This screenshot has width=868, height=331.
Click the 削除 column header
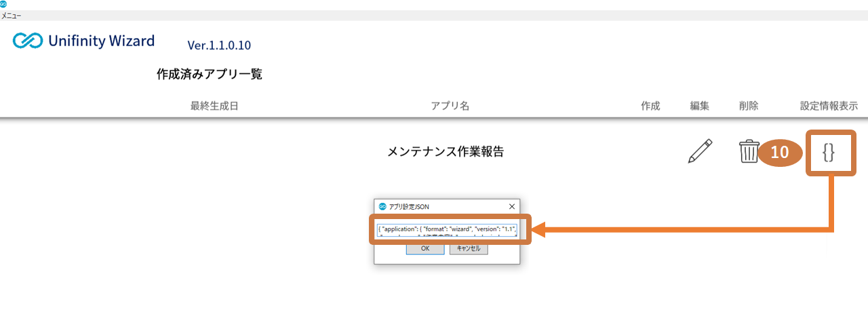(x=749, y=106)
